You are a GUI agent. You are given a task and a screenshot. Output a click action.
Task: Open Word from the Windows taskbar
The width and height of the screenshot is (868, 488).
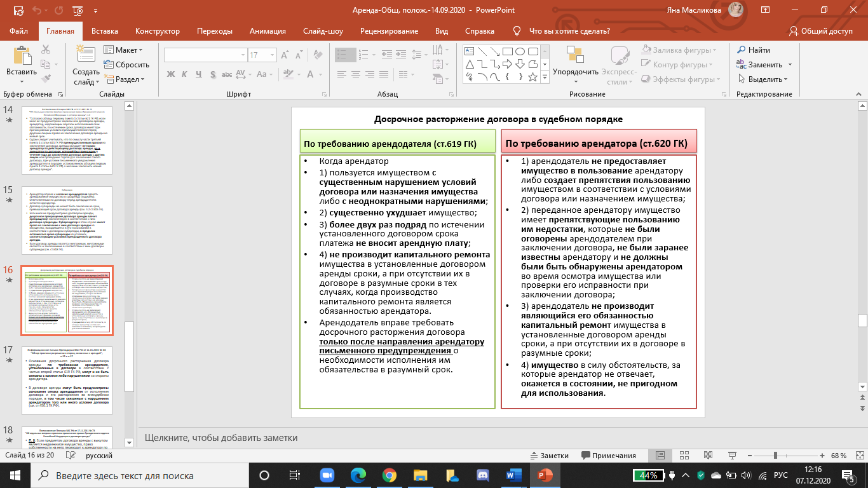(514, 475)
